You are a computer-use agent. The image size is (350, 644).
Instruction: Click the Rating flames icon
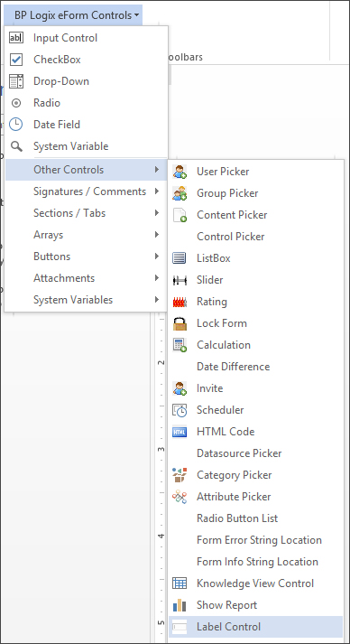[x=180, y=302]
